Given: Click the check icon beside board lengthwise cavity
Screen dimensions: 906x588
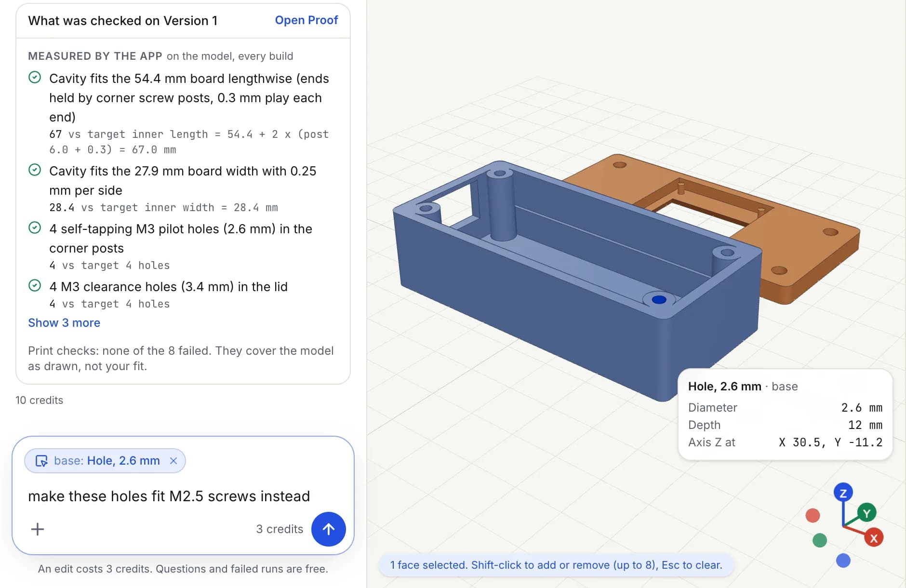Looking at the screenshot, I should pos(35,78).
